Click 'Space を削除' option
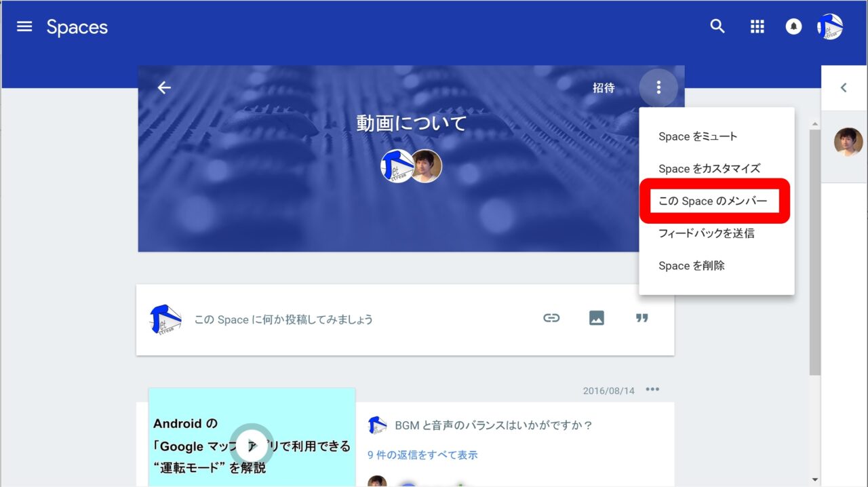 click(691, 266)
